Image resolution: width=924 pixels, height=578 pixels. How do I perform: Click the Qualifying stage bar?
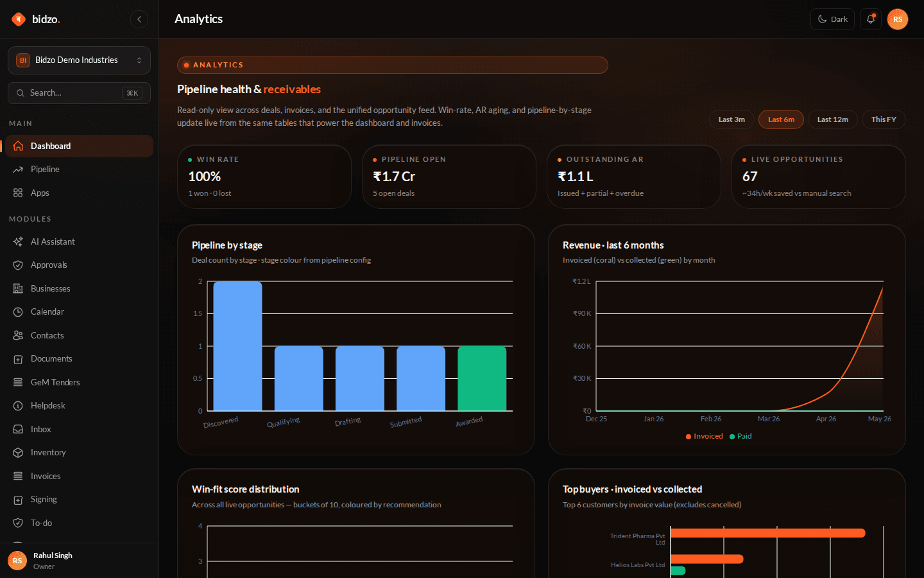299,378
